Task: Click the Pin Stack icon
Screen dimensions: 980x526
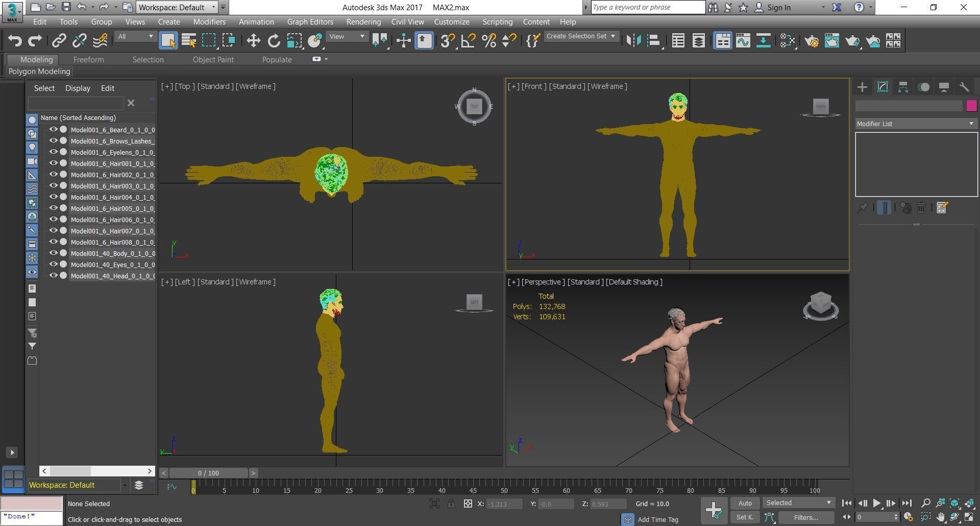Action: click(863, 208)
